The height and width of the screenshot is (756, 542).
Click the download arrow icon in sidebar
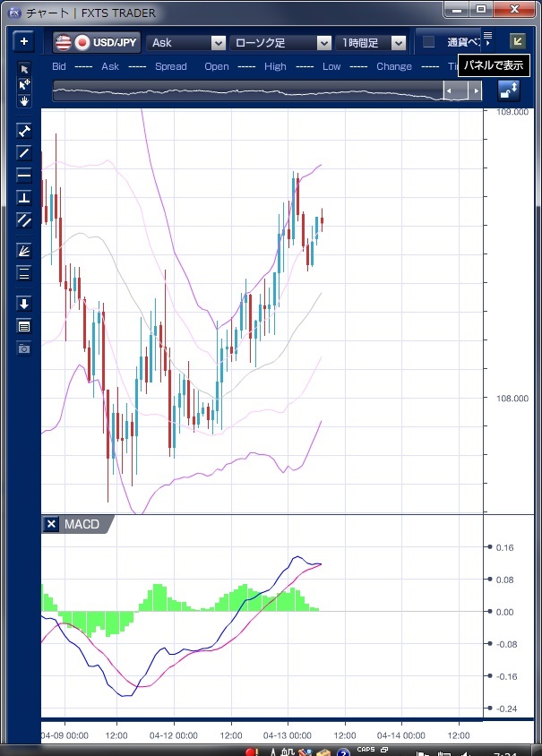coord(24,304)
